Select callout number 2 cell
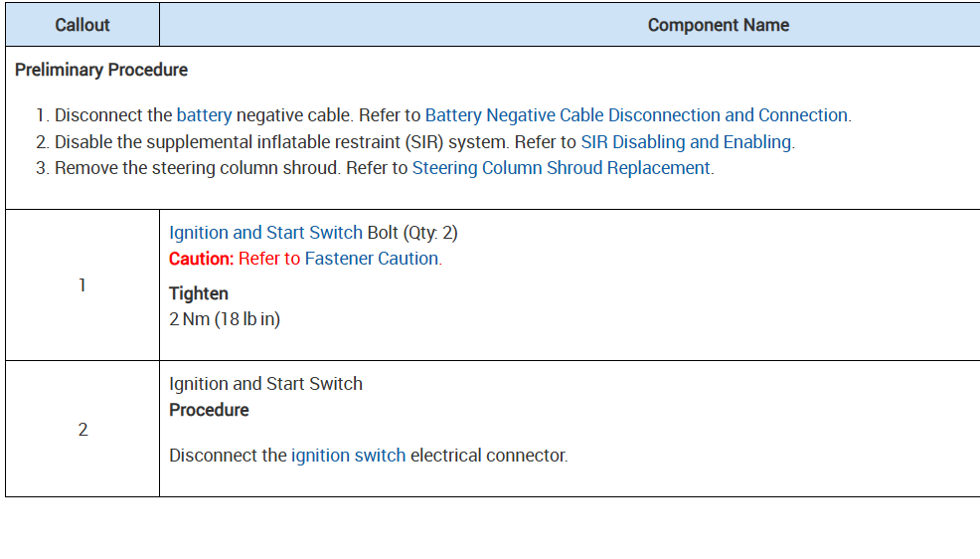This screenshot has width=980, height=559. tap(82, 430)
